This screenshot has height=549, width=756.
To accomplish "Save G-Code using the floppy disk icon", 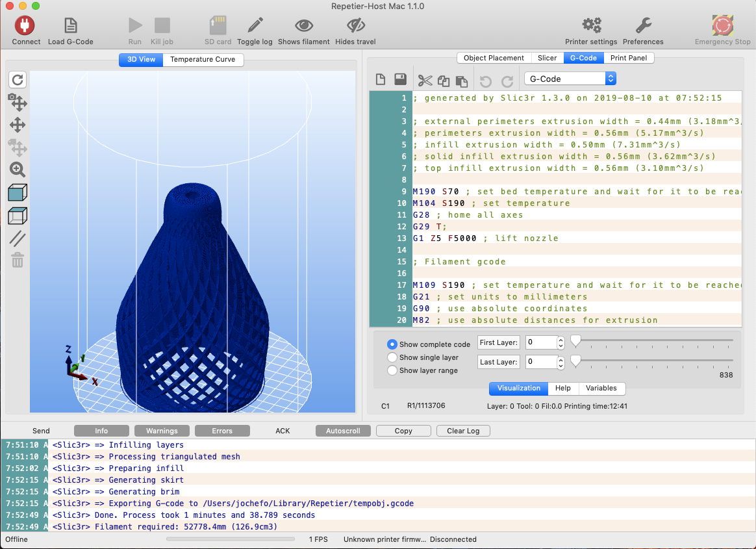I will coord(401,80).
